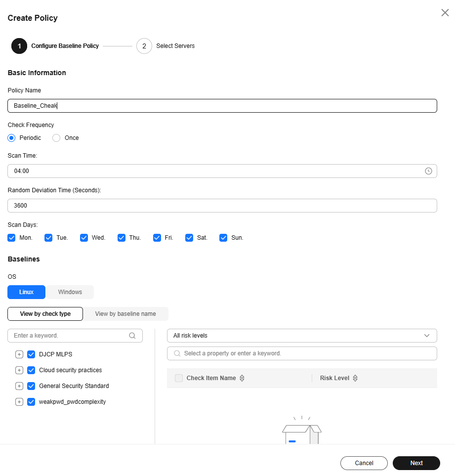The image size is (455, 476).
Task: Click the keyword search magnifier icon
Action: 132,336
